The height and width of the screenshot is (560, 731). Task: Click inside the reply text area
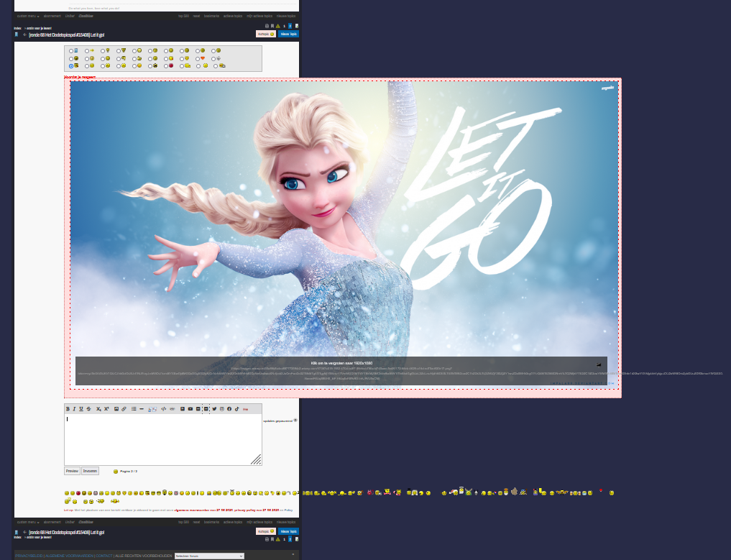tap(162, 440)
